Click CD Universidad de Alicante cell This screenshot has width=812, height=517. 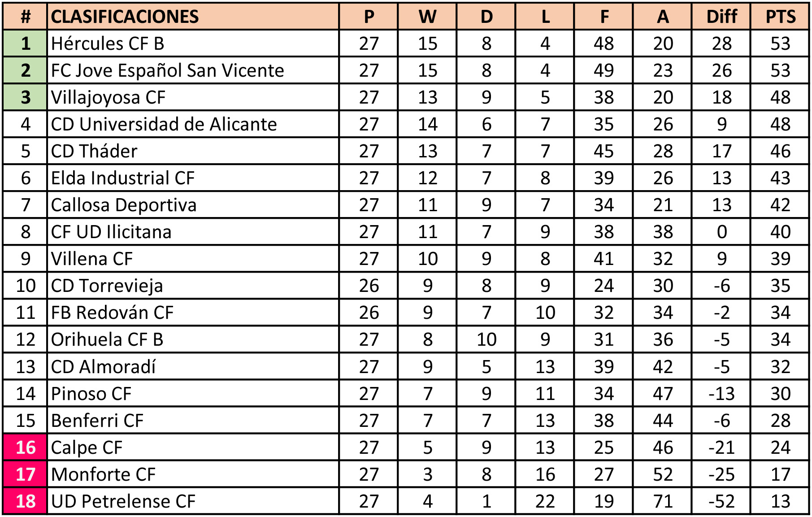(x=164, y=124)
